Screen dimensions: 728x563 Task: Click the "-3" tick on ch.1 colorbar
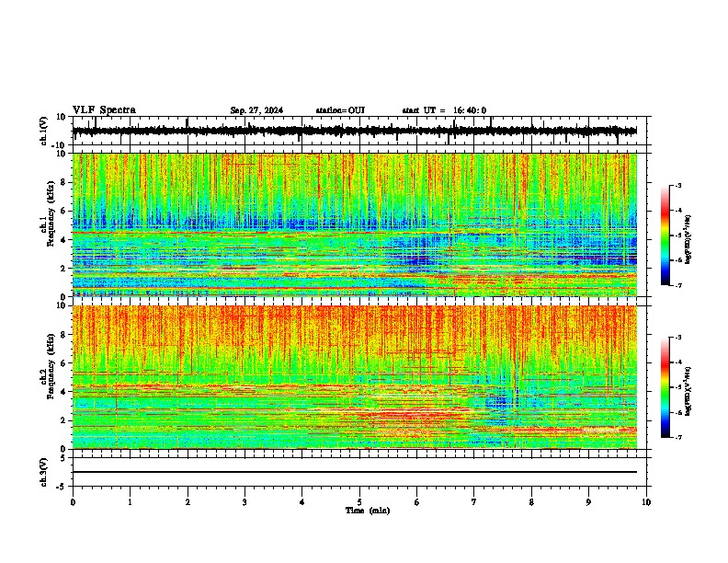[678, 186]
